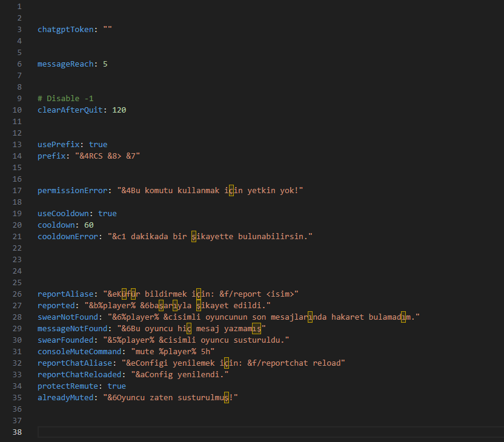
Task: Click the prefix string "&4RCS &8> &7"
Action: [x=108, y=156]
